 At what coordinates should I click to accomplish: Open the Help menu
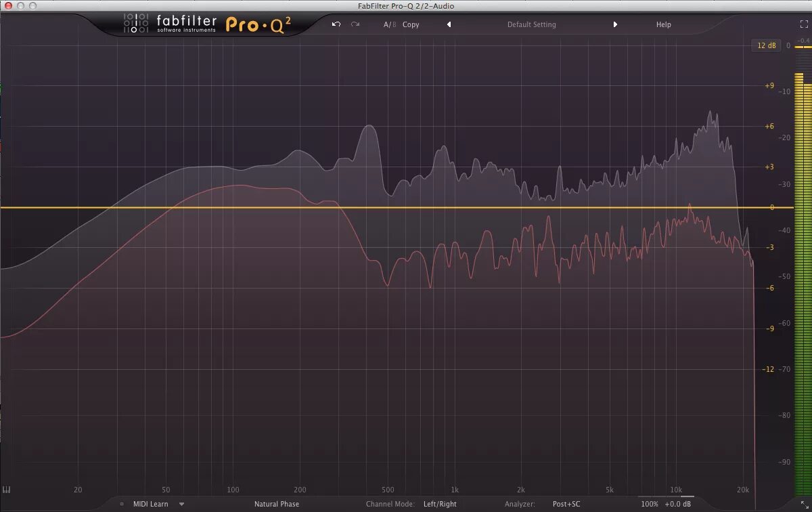pyautogui.click(x=664, y=24)
